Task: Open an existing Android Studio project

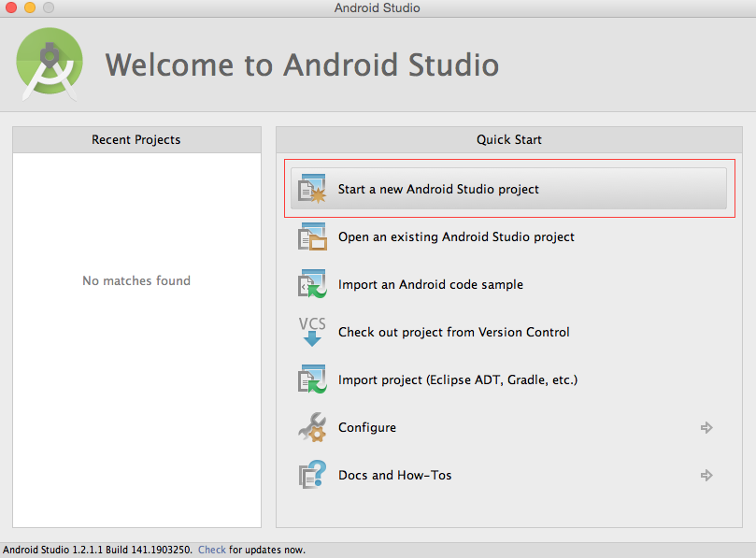Action: pos(456,236)
